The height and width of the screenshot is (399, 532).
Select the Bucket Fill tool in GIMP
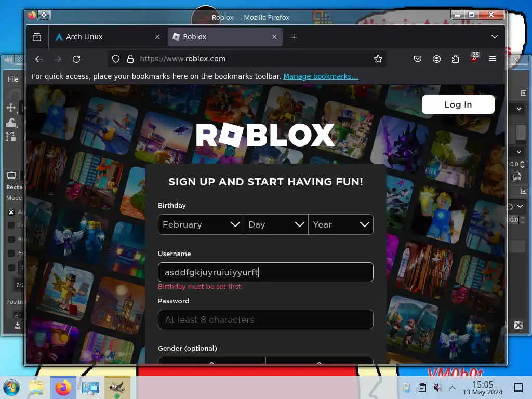pos(11,122)
